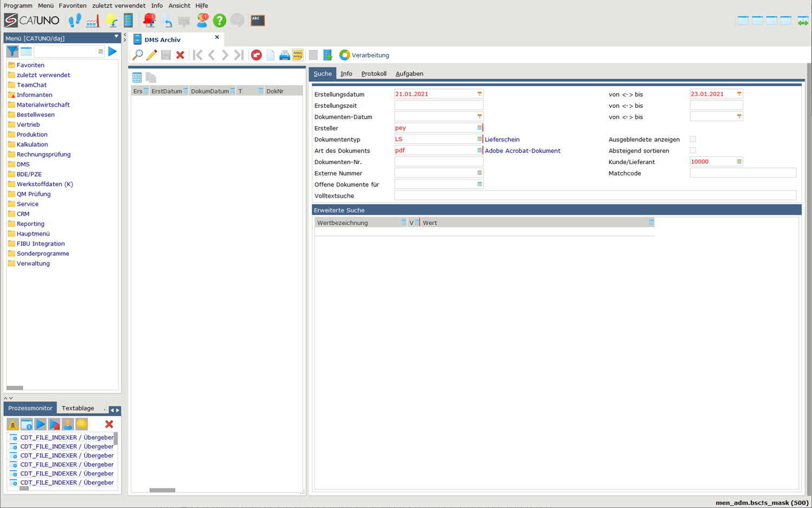The image size is (812, 508).
Task: Click the blue footprints icon in top toolbar
Action: 75,21
